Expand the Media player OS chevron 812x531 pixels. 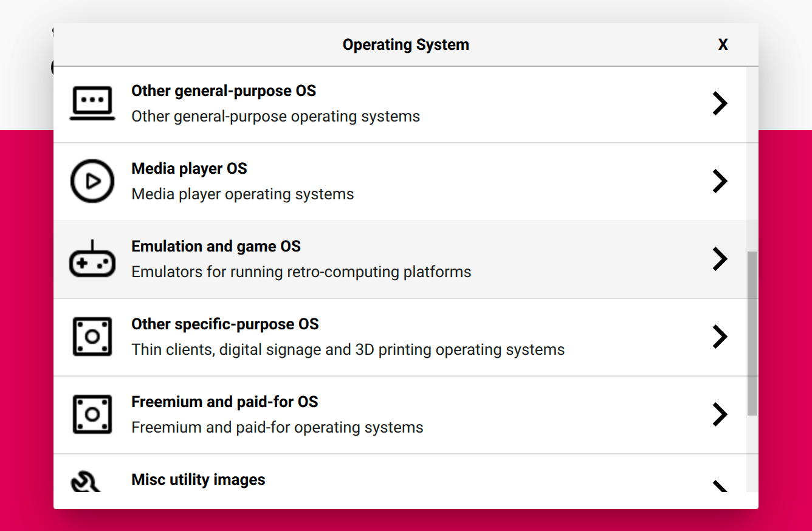pos(720,181)
